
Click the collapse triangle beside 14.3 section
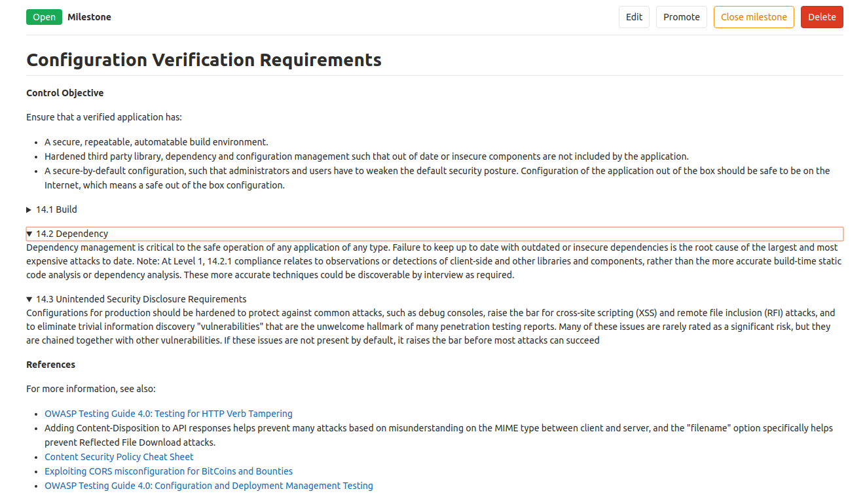pos(29,299)
